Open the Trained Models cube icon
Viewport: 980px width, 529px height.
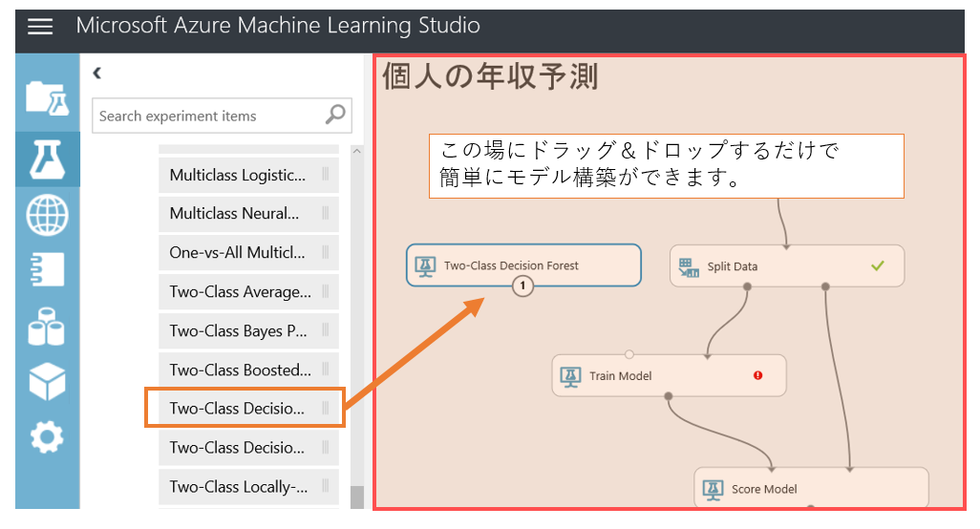point(48,382)
